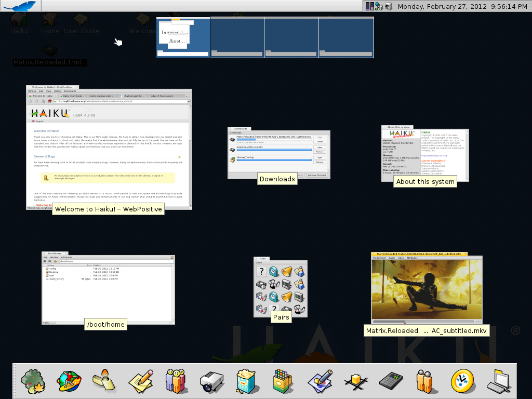Switch to the second workspace thumbnail
532x399 pixels.
click(x=237, y=37)
